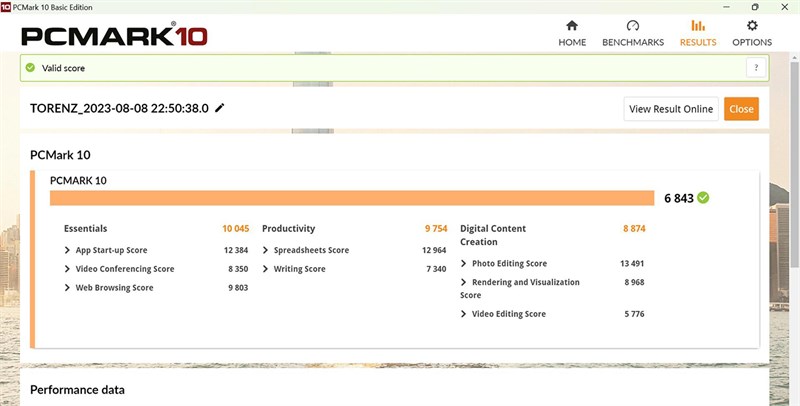Expand Writing Score details
This screenshot has height=406, width=800.
pos(265,269)
